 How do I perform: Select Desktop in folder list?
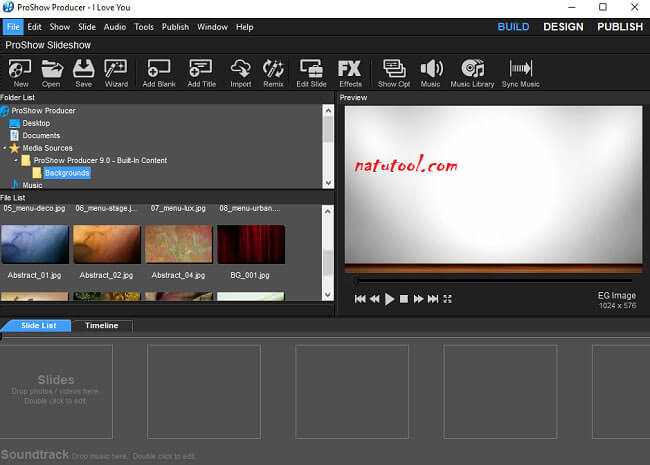click(36, 123)
